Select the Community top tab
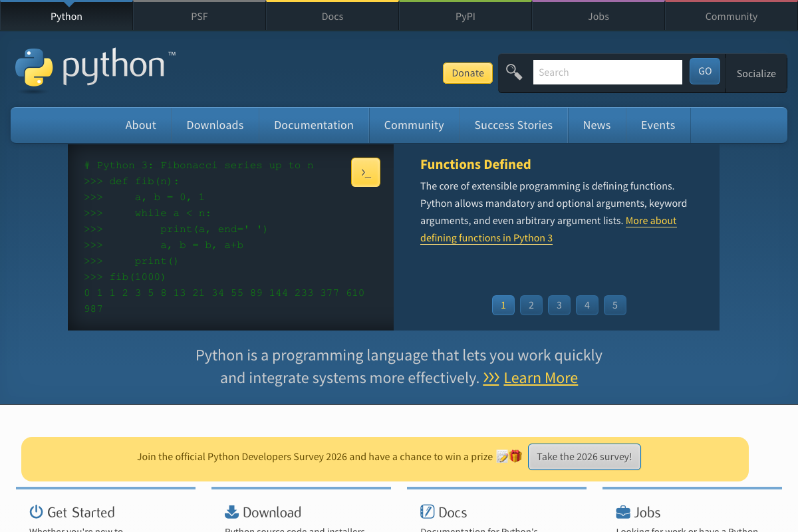Image resolution: width=798 pixels, height=532 pixels. coord(731,16)
